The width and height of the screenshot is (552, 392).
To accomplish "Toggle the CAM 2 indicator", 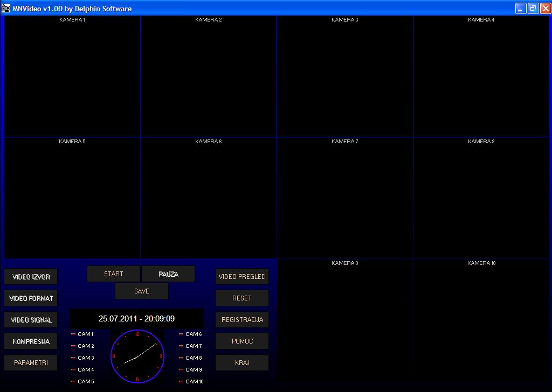I will (82, 346).
